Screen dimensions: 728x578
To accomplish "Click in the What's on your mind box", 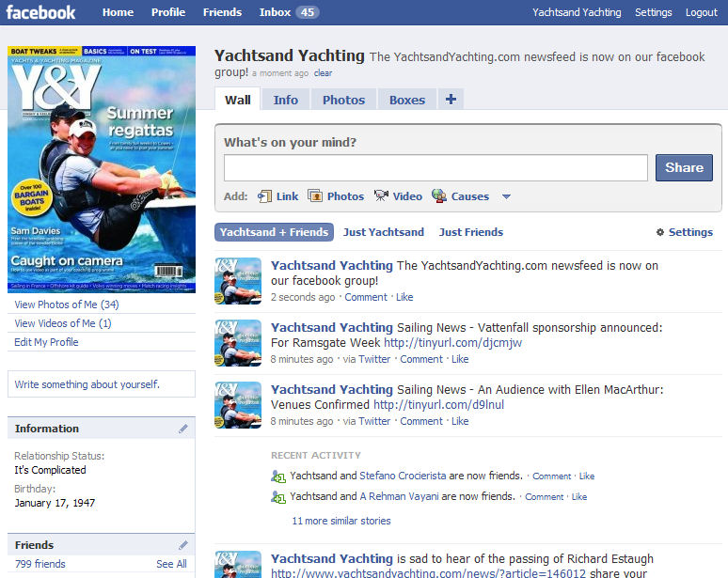I will (x=435, y=167).
